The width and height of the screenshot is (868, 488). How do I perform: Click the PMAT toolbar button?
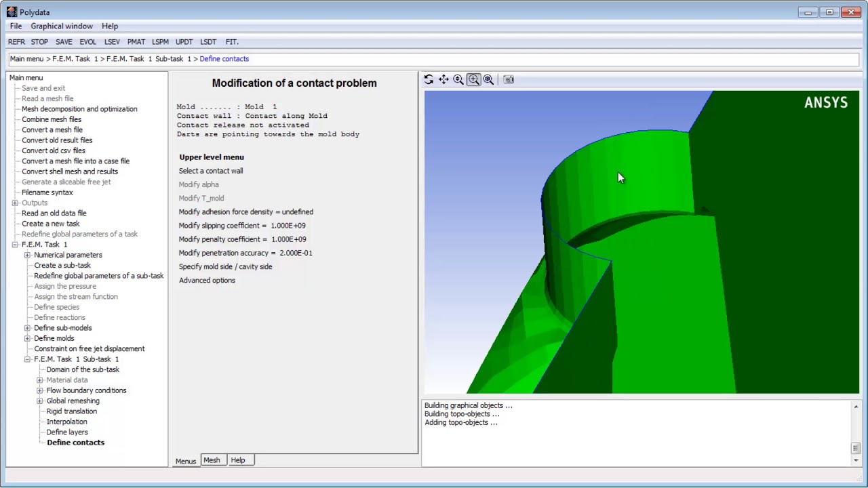tap(136, 42)
